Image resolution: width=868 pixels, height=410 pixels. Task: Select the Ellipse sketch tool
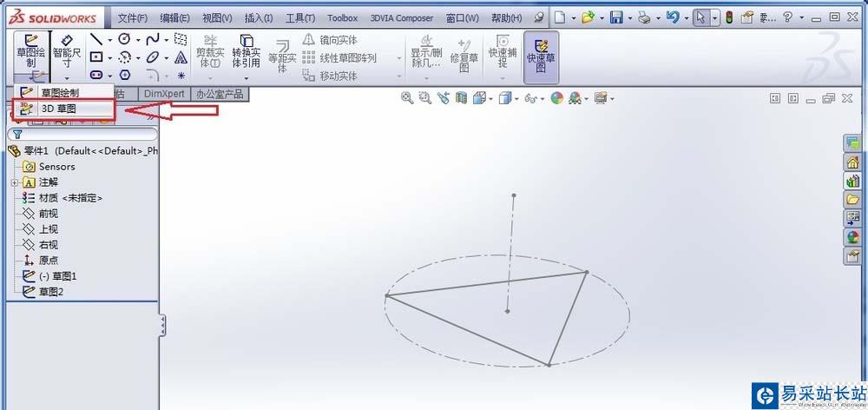pos(153,57)
